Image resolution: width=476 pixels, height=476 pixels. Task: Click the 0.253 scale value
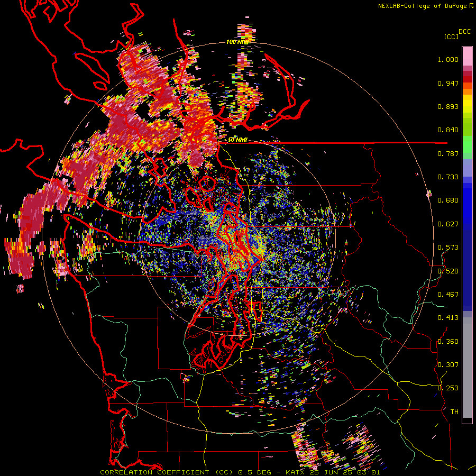448,388
